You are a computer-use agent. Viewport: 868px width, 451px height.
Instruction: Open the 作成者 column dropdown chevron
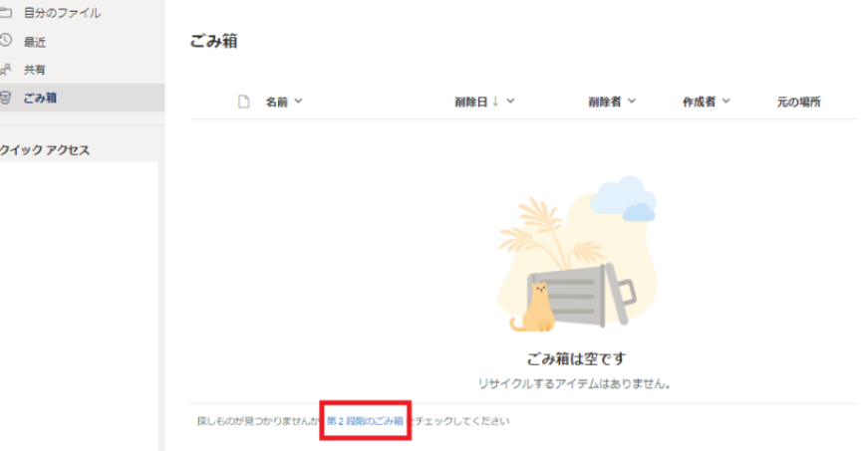point(726,102)
